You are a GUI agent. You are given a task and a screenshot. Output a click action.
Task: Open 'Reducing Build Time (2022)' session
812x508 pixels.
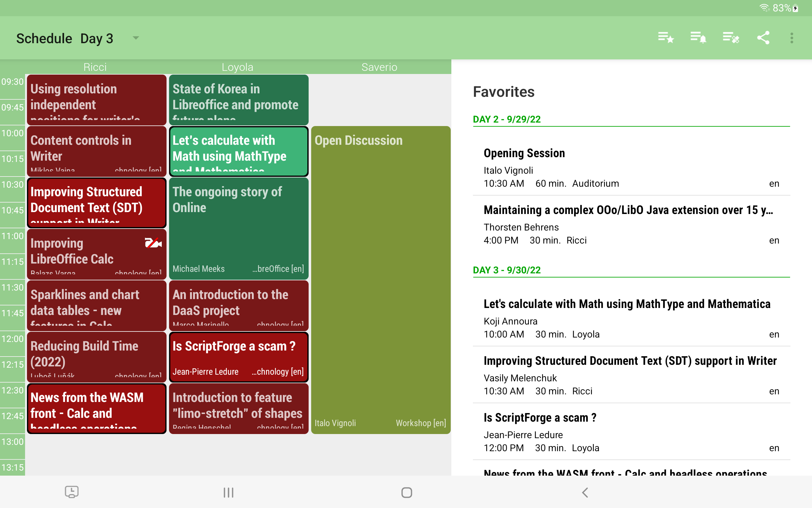(97, 357)
